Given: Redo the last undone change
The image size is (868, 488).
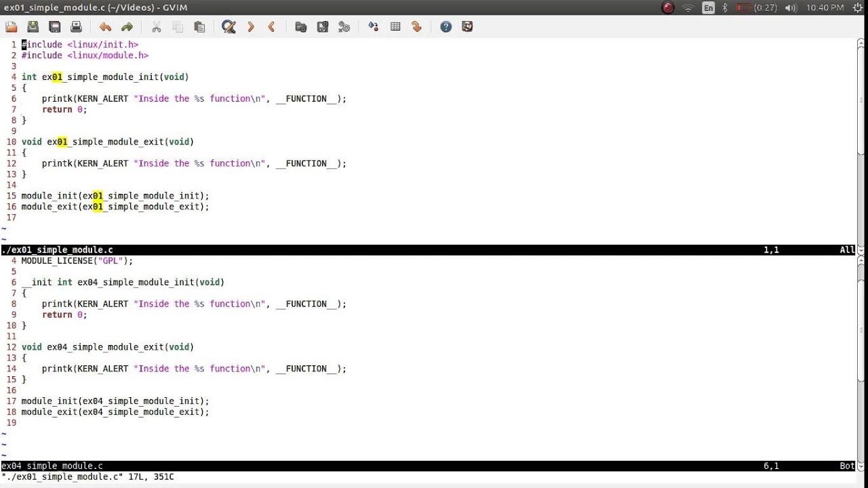Looking at the screenshot, I should [127, 27].
